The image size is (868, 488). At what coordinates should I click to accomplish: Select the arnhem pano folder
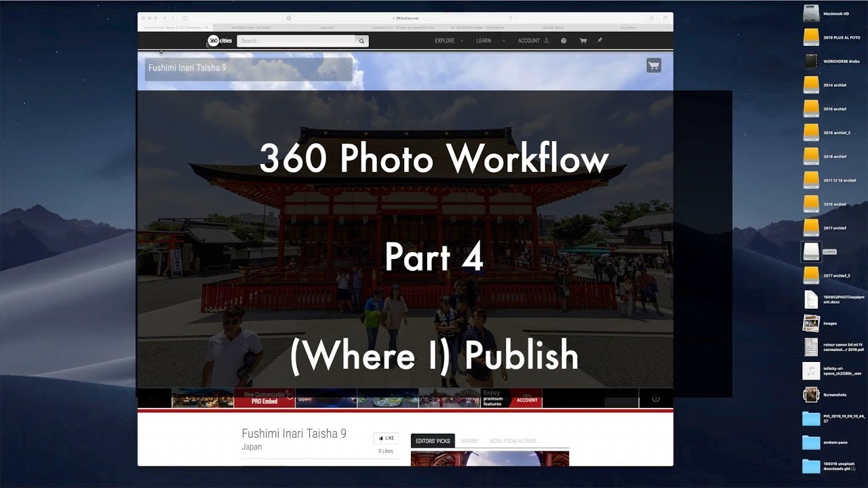tap(811, 442)
